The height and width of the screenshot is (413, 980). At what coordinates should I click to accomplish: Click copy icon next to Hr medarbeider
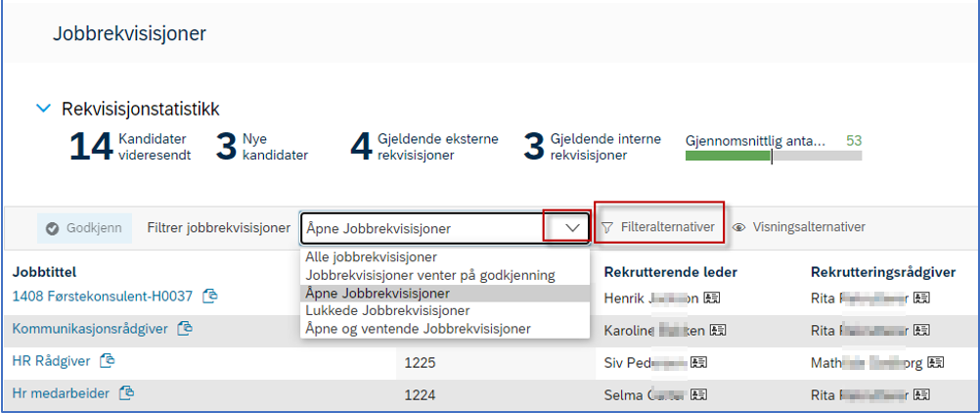click(x=127, y=392)
